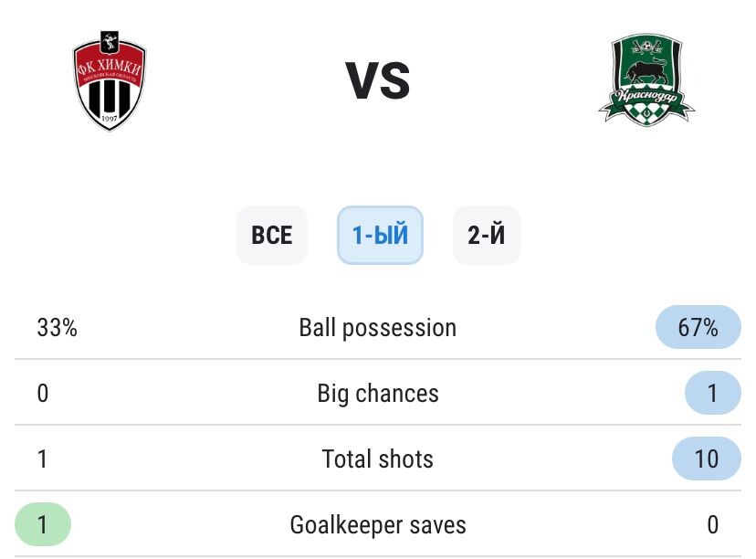Click the blue Total shots badge 10
756x559 pixels.
coord(707,459)
